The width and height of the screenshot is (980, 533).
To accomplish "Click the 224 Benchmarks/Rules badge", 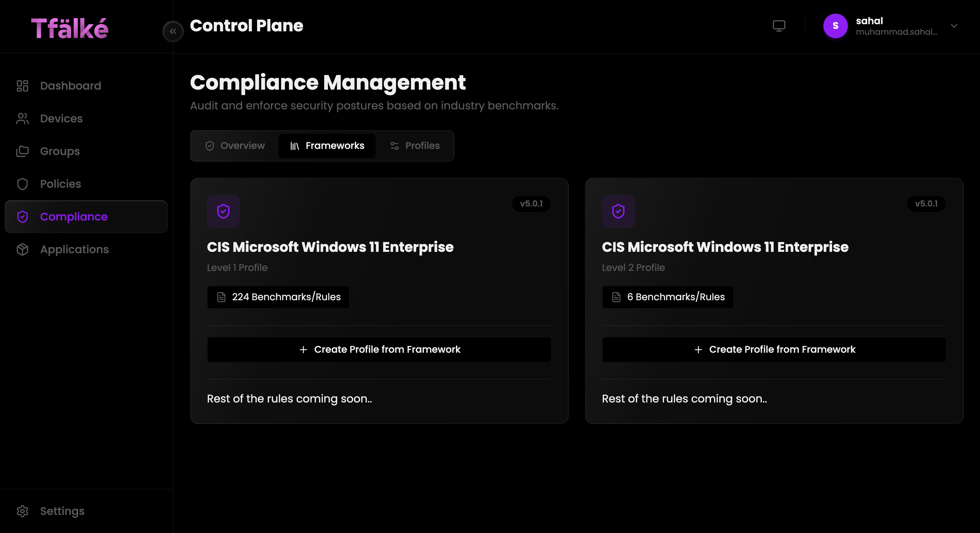I will [278, 297].
